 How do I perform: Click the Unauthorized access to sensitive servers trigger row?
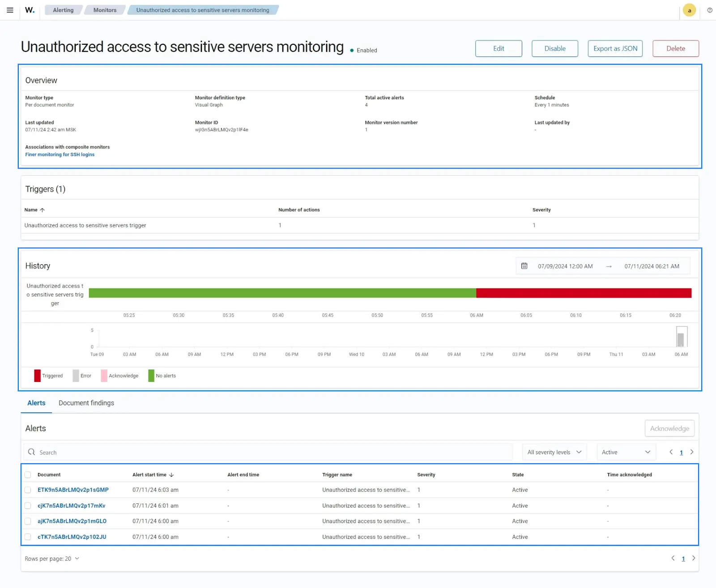[x=360, y=225]
